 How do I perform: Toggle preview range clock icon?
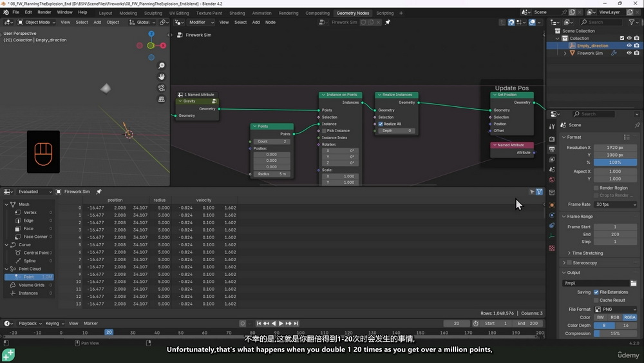coord(476,324)
